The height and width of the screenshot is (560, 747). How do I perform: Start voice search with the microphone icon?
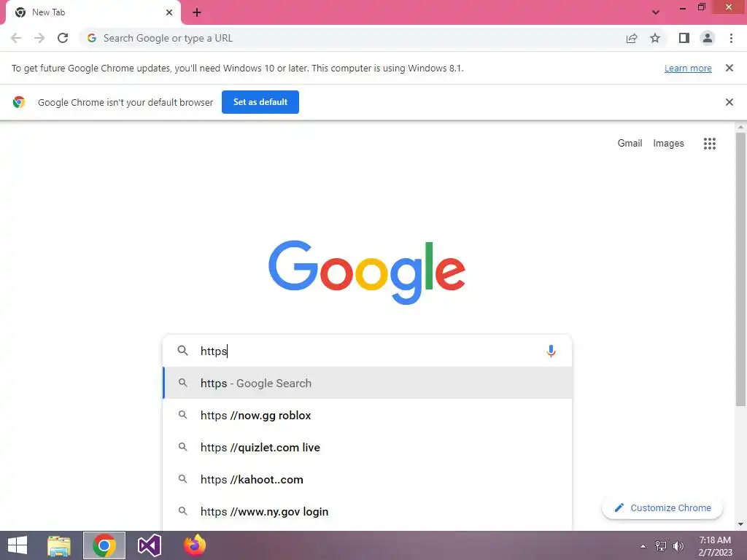coord(551,351)
